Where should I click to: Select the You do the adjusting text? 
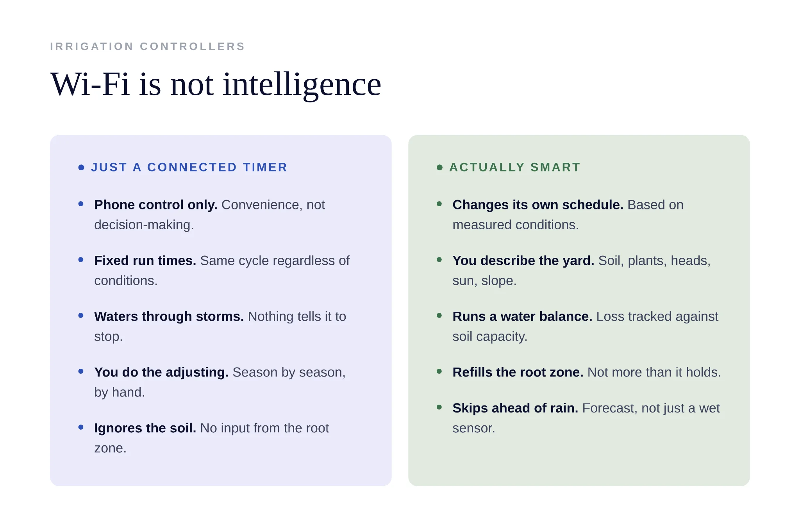point(161,372)
